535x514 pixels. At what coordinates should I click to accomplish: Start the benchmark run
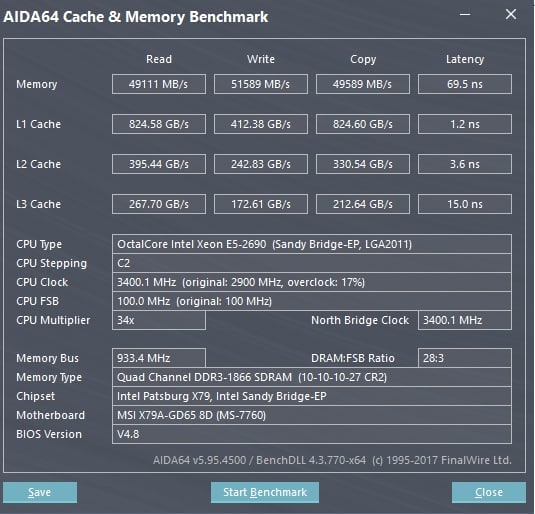(x=265, y=492)
